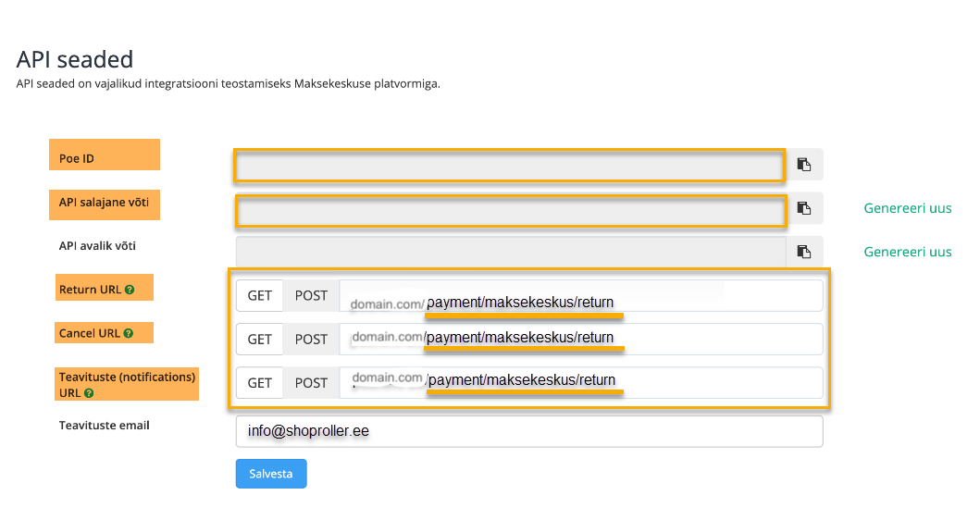The width and height of the screenshot is (980, 520).
Task: Focus the API avalik võti field
Action: click(511, 252)
